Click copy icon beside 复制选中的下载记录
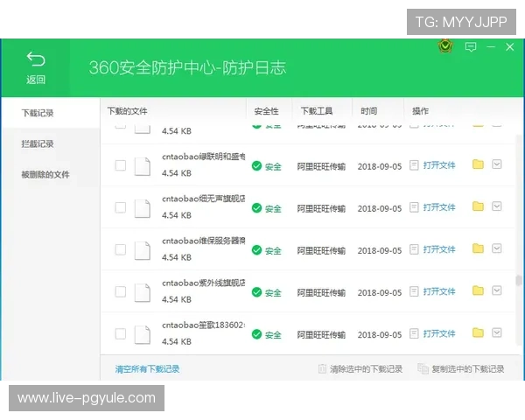 coord(423,368)
